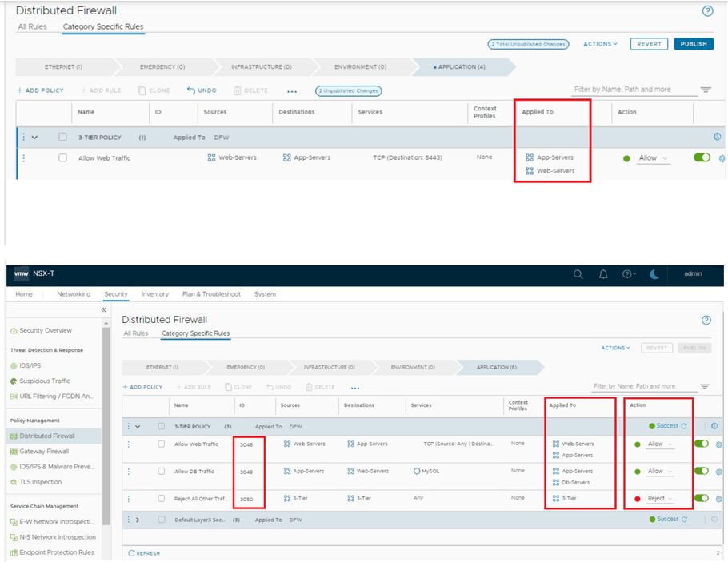Go to the Networking menu tab
The width and height of the screenshot is (728, 562).
[x=74, y=294]
